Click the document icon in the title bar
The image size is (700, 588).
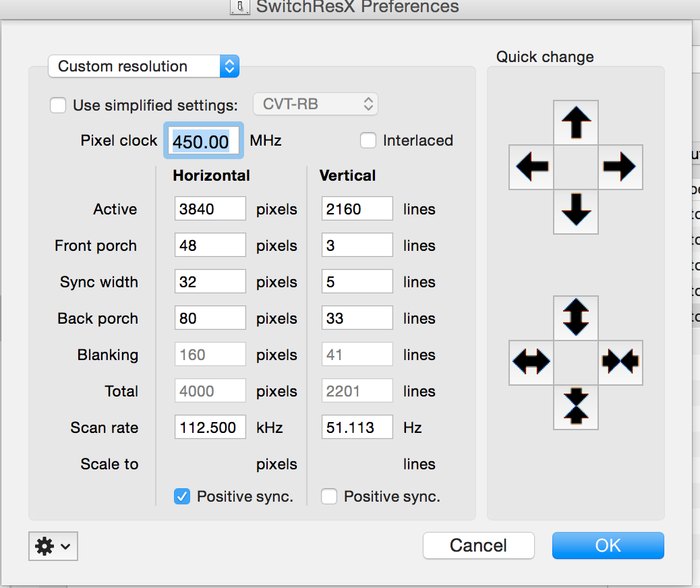239,6
